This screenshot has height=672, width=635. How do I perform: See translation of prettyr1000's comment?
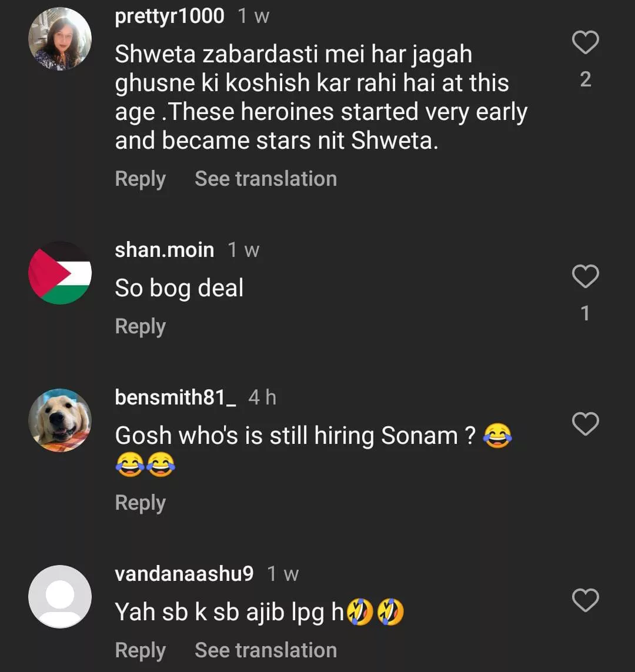coord(266,179)
